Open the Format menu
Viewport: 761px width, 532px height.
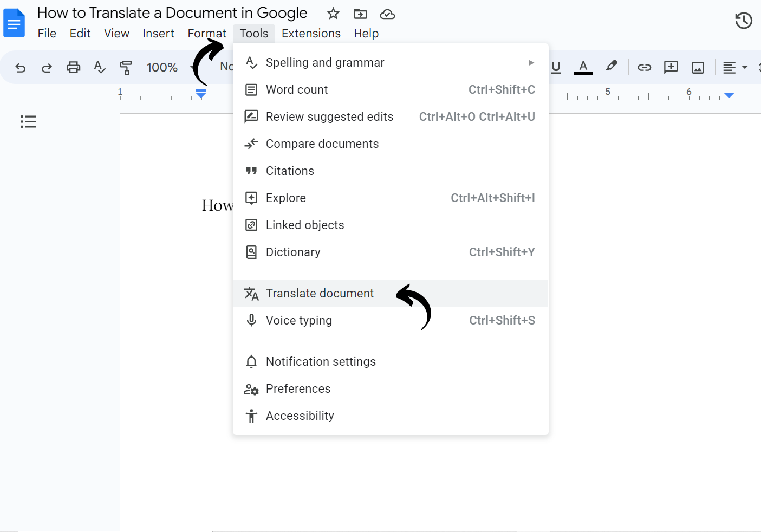point(207,33)
